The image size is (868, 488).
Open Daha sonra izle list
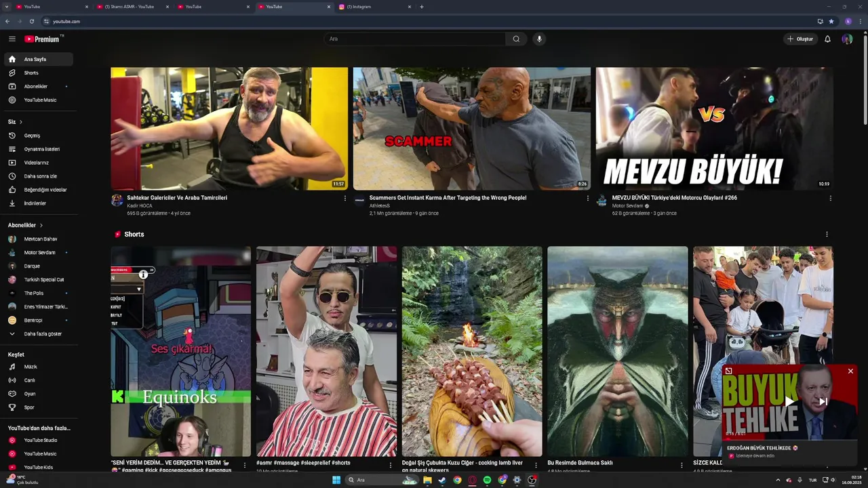(40, 176)
